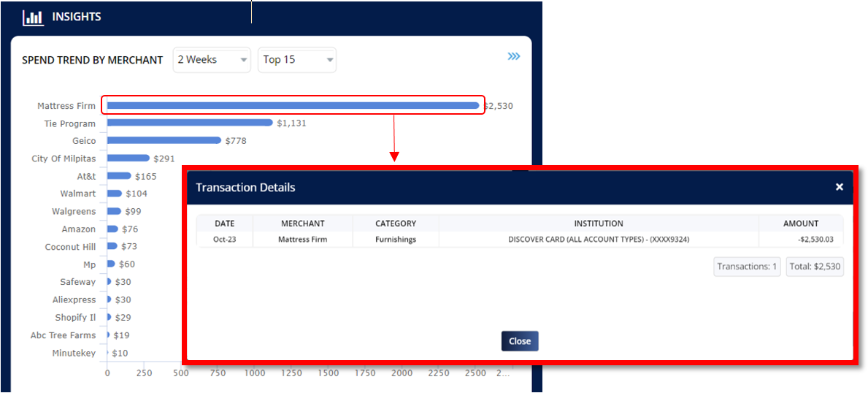Select the Tie Program spend bar
868x393 pixels.
point(190,123)
